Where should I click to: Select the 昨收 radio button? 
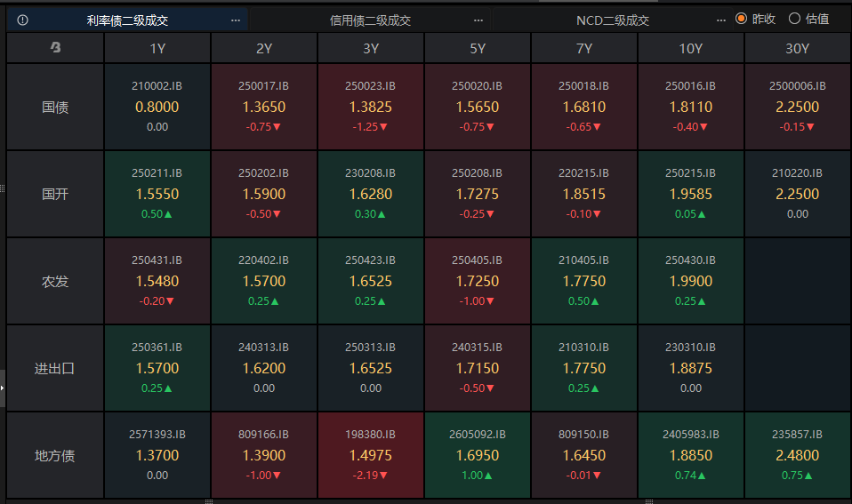point(742,19)
